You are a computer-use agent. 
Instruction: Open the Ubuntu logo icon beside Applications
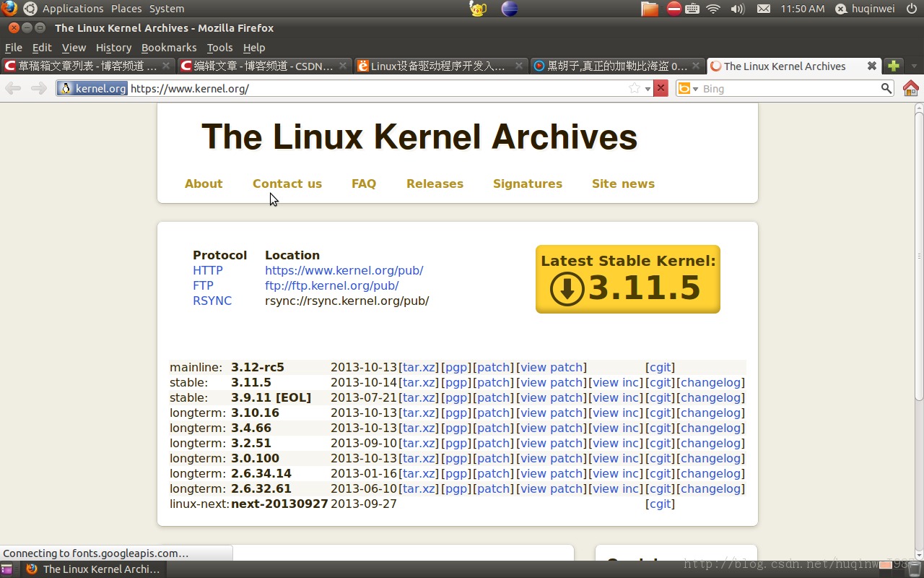coord(30,9)
